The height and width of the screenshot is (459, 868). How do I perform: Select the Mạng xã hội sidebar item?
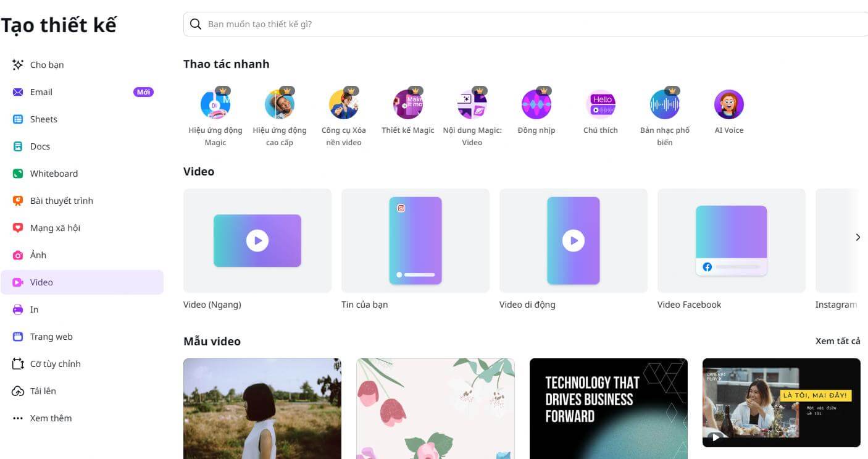tap(55, 228)
